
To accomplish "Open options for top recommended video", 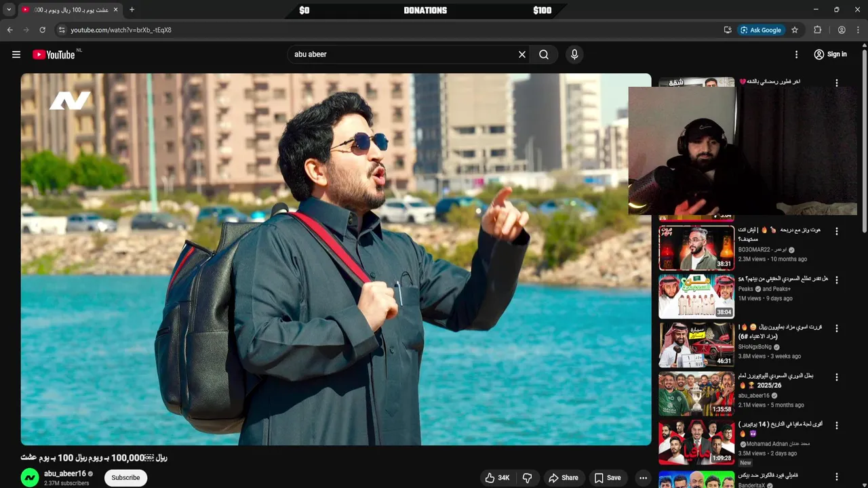I will pyautogui.click(x=836, y=83).
